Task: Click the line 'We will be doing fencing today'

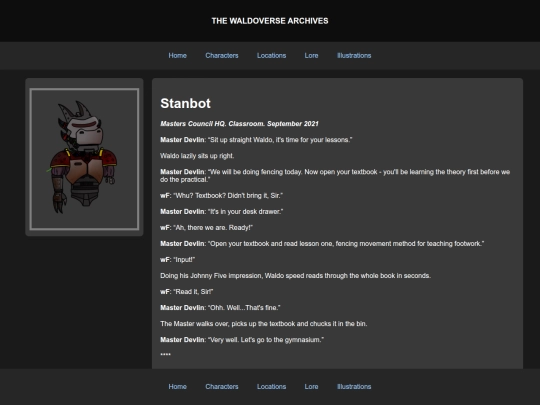Action: pyautogui.click(x=335, y=176)
